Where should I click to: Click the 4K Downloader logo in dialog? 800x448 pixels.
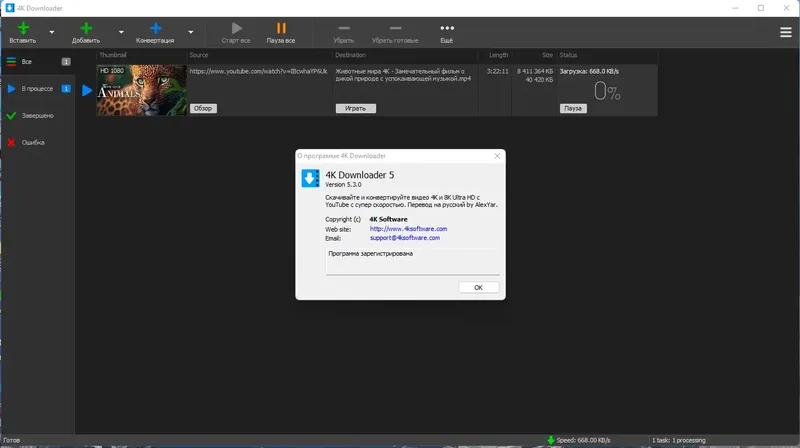click(x=310, y=179)
